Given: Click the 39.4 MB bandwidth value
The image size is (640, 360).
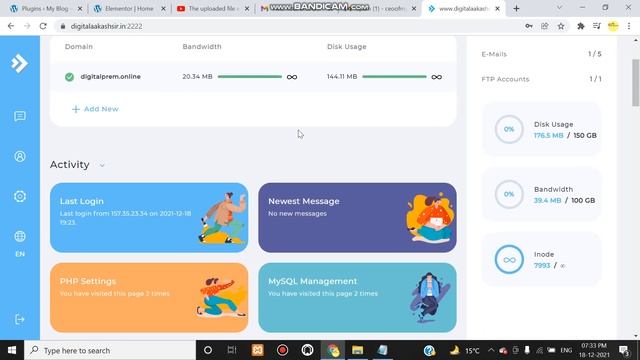Looking at the screenshot, I should (x=547, y=200).
